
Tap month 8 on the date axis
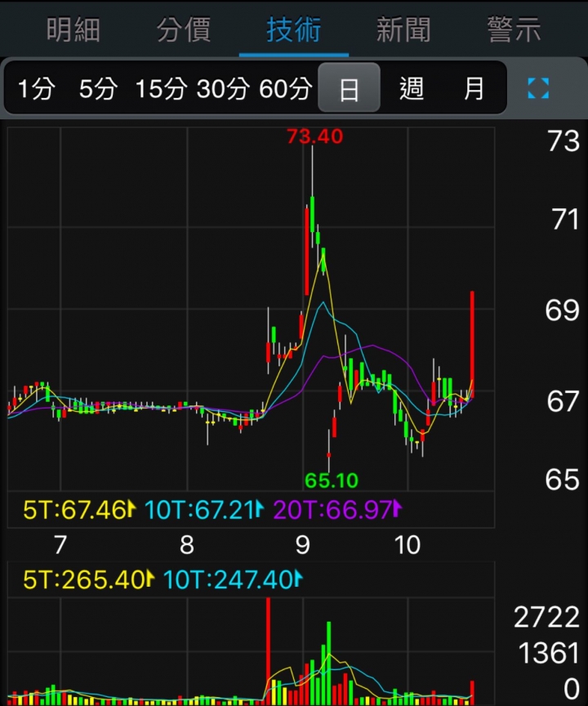pos(187,545)
